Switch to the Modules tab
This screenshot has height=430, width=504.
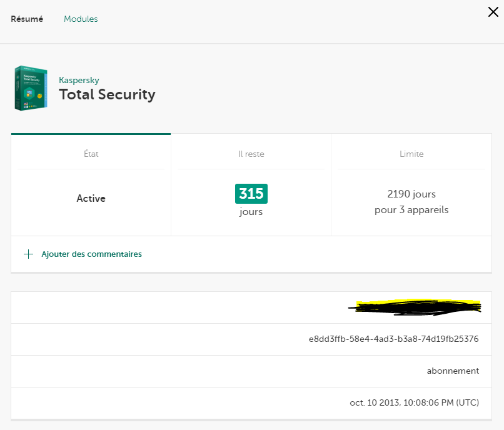click(81, 19)
